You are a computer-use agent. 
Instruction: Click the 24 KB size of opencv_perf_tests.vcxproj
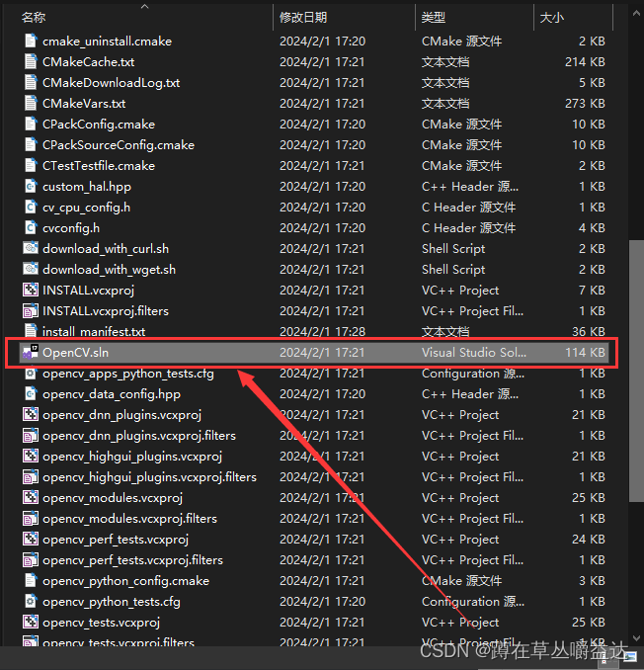tap(589, 540)
